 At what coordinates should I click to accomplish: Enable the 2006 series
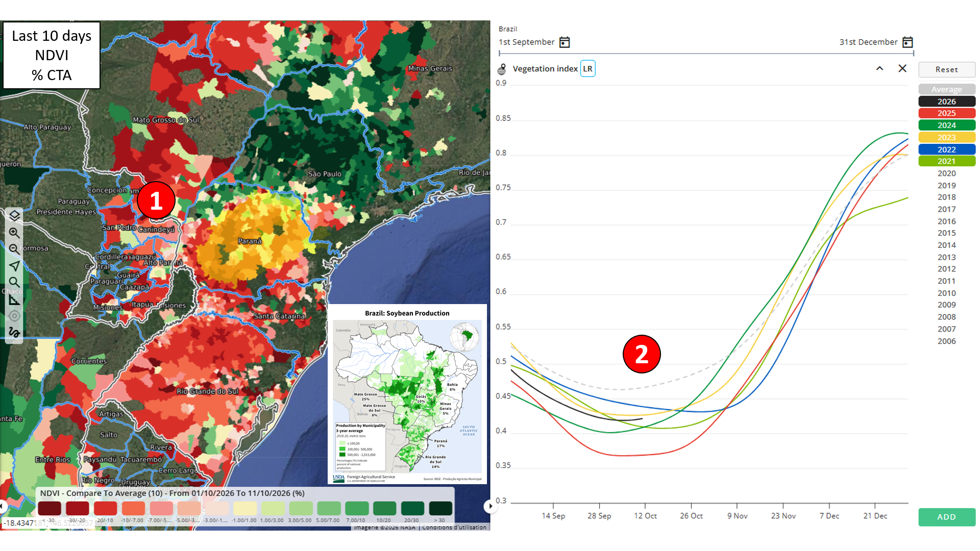tap(947, 341)
